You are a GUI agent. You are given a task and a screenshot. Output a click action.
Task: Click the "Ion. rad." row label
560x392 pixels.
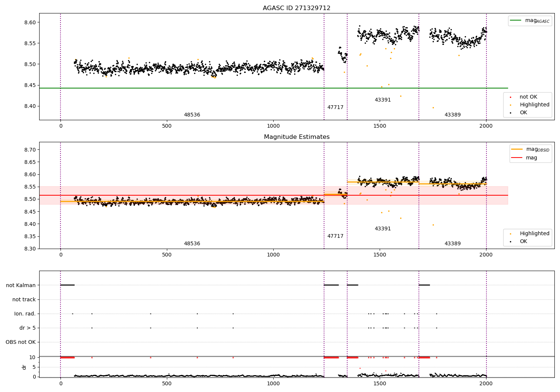(x=25, y=314)
